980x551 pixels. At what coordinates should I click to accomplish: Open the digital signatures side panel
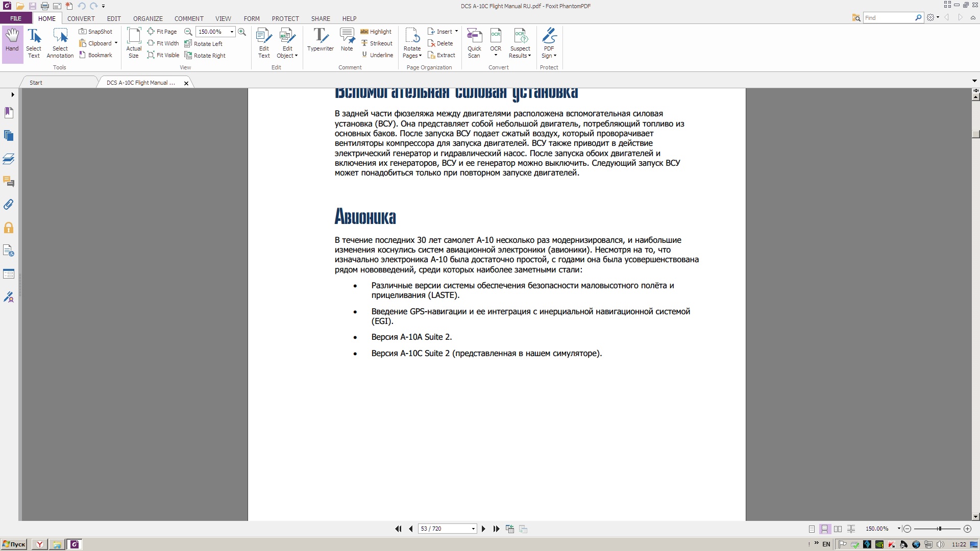click(x=9, y=297)
